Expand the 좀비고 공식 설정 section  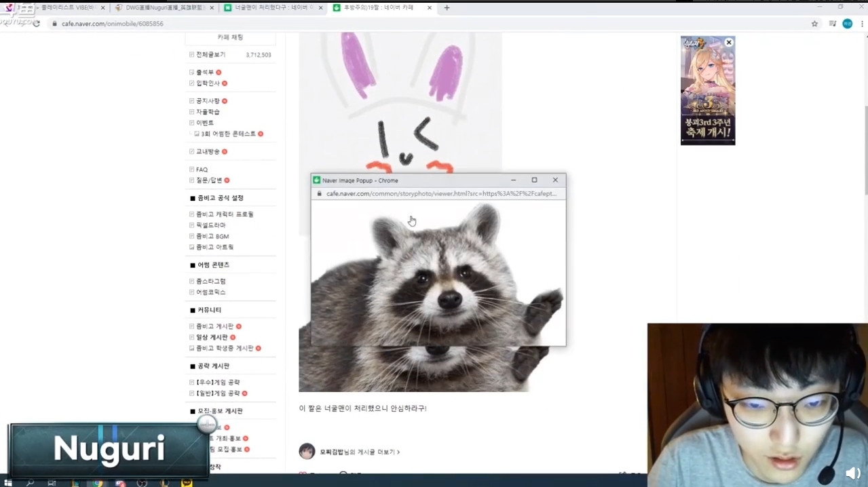[x=220, y=197]
